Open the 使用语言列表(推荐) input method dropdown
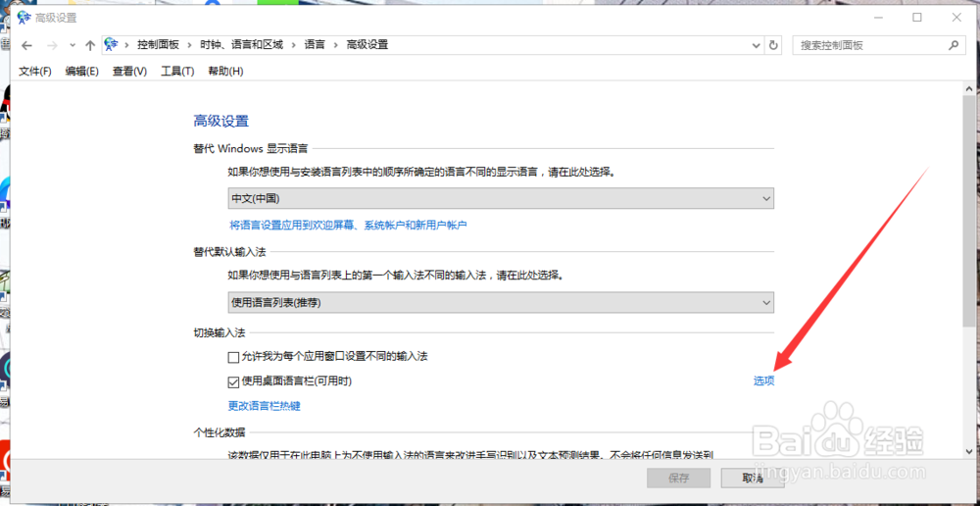The width and height of the screenshot is (980, 506). [x=501, y=303]
